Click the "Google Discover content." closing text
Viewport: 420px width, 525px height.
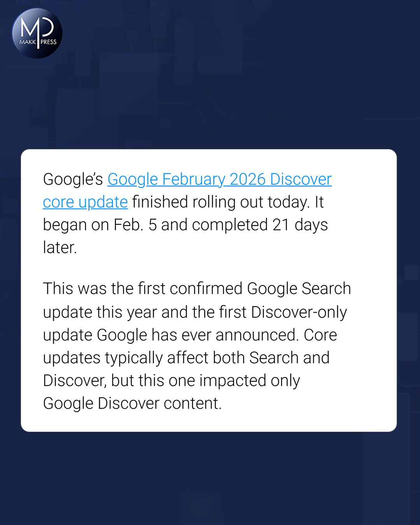click(x=132, y=404)
